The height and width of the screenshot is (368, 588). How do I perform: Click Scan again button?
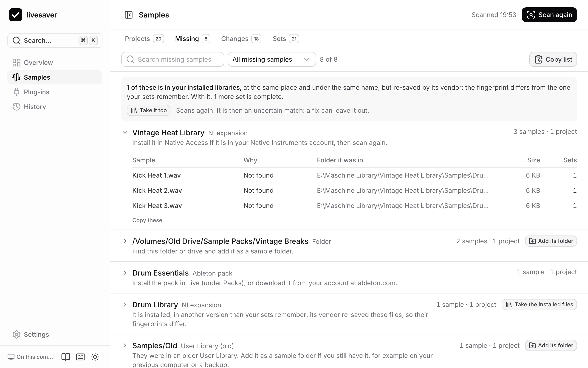(x=549, y=15)
